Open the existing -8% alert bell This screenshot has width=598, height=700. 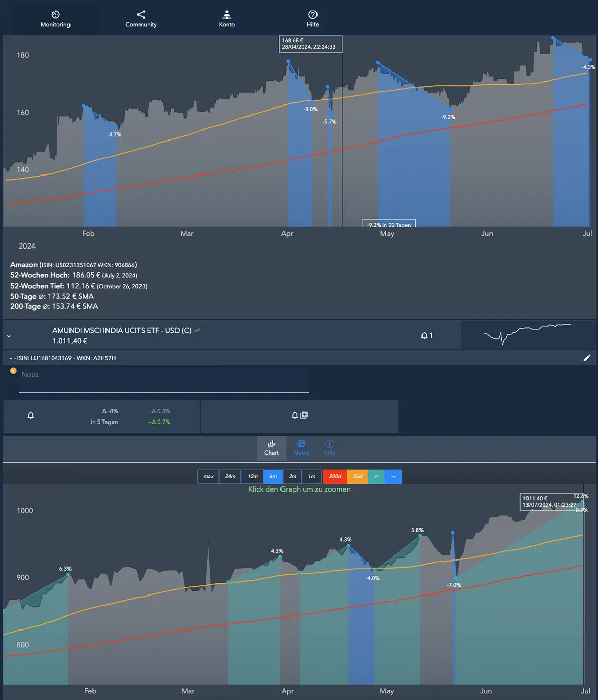click(x=31, y=416)
